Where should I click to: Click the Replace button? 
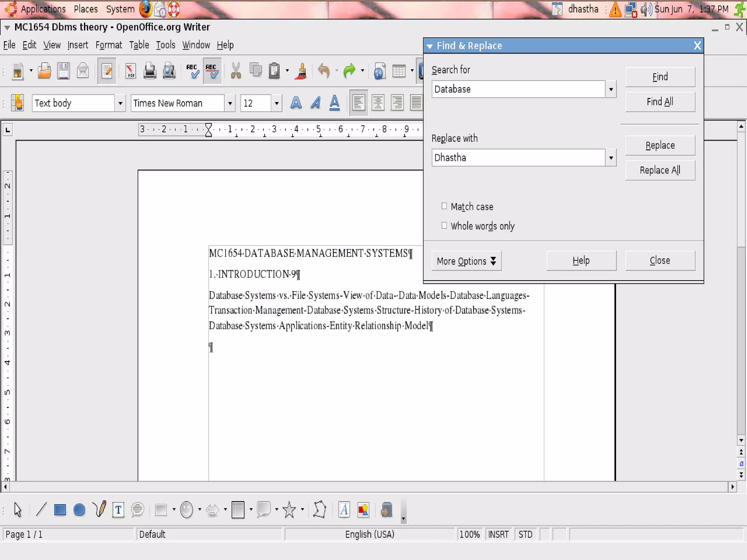tap(660, 146)
